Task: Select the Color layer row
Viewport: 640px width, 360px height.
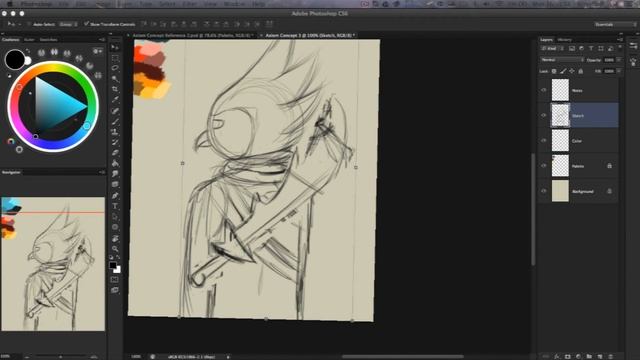Action: click(578, 141)
